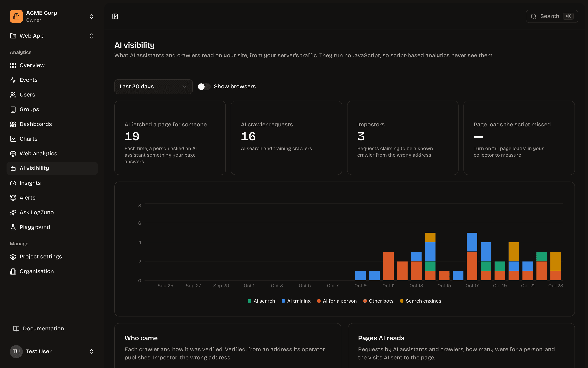
Task: Click the Playground flask icon
Action: [x=13, y=227]
